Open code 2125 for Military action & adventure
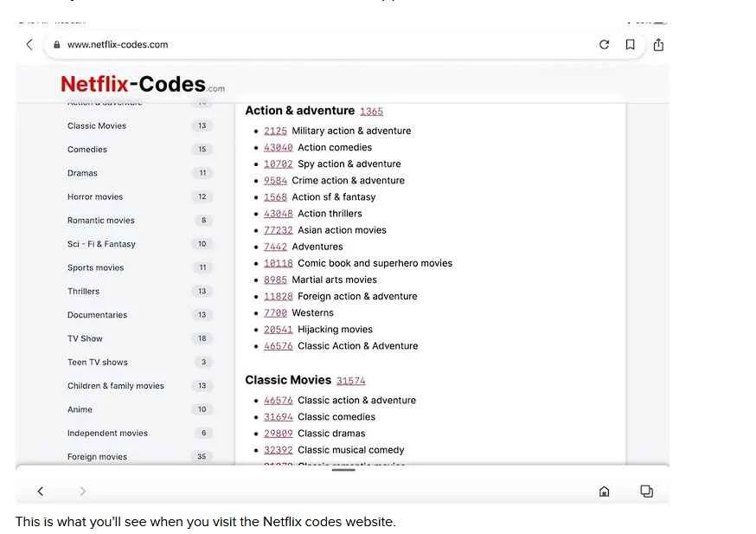The image size is (756, 534). pyautogui.click(x=275, y=132)
